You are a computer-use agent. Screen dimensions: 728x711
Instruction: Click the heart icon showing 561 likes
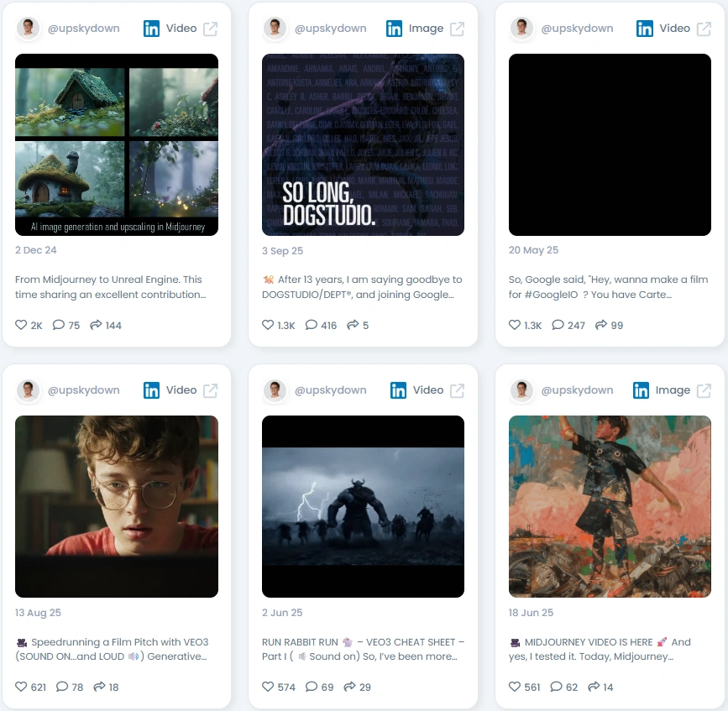pos(515,687)
